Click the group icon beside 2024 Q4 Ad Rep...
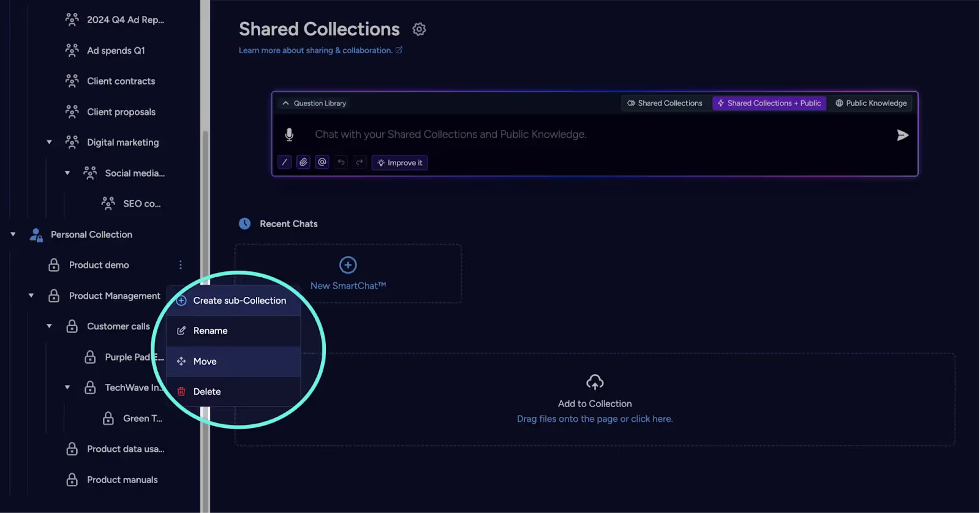Image resolution: width=980 pixels, height=513 pixels. pos(72,20)
